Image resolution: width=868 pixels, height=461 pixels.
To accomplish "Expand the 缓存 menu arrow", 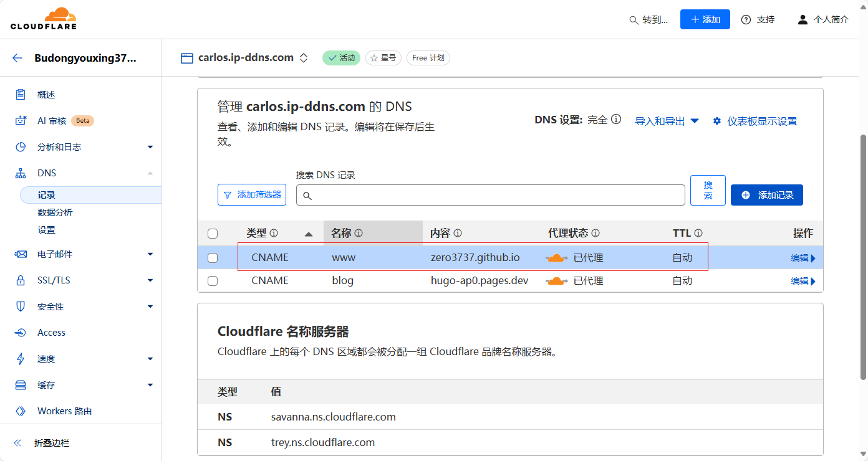I will (150, 385).
